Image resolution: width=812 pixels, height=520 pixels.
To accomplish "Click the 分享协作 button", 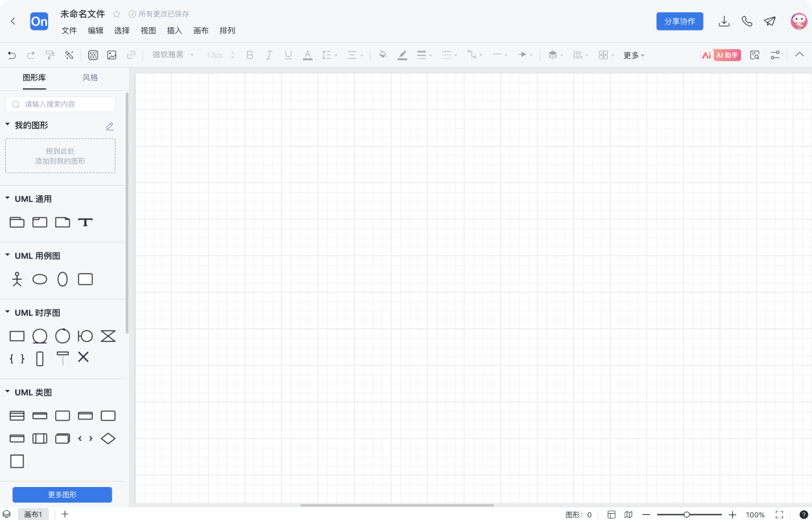I will [679, 22].
